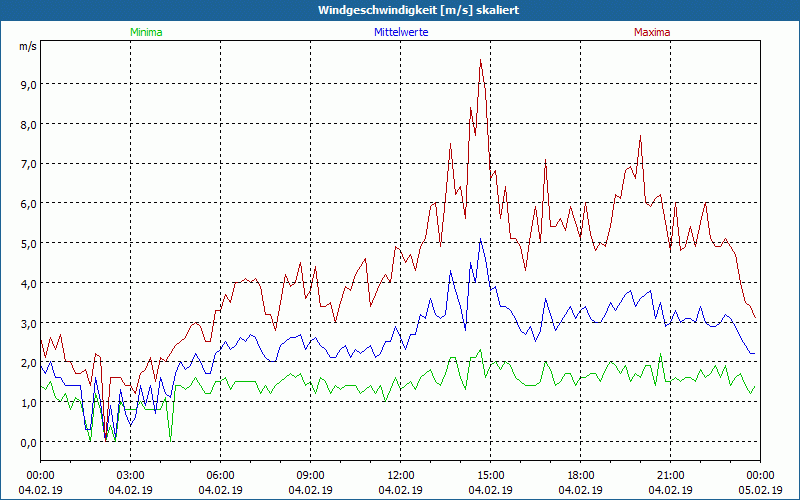Click the 5,0 y-axis label
800x500 pixels.
tap(28, 244)
